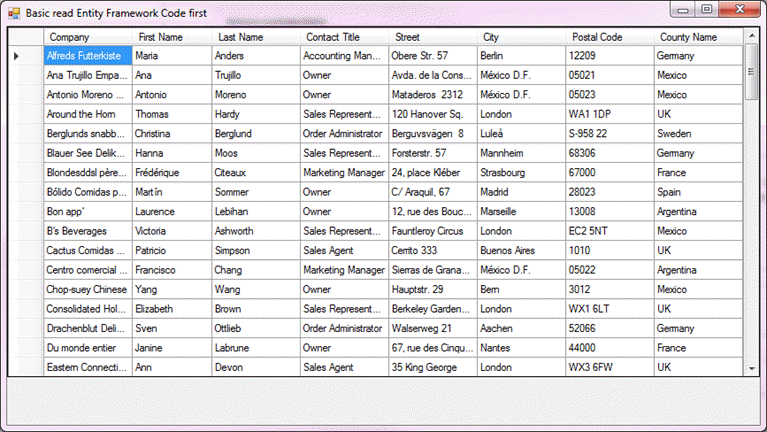Select the Cactus Comidas cell
This screenshot has height=432, width=767.
(x=88, y=250)
